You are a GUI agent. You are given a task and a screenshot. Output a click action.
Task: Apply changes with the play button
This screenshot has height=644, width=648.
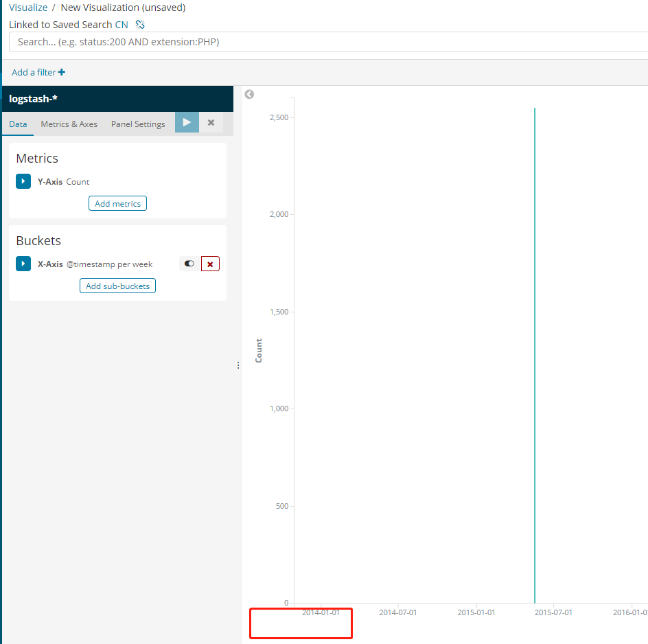pos(187,123)
